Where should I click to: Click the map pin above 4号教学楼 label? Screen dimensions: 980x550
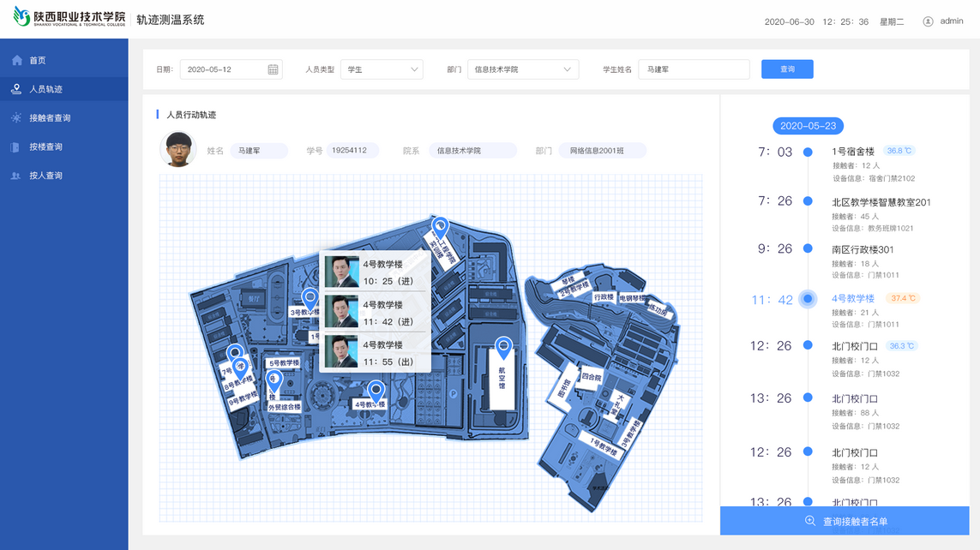tap(376, 391)
